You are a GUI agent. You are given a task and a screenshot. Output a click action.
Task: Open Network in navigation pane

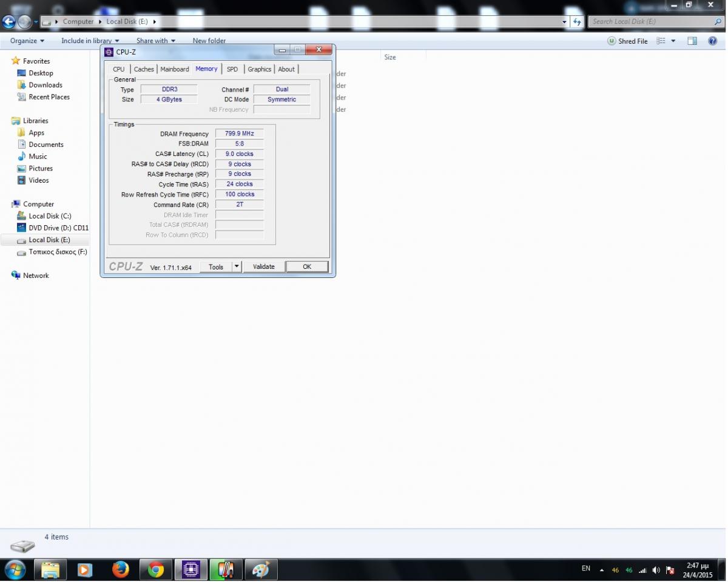36,276
